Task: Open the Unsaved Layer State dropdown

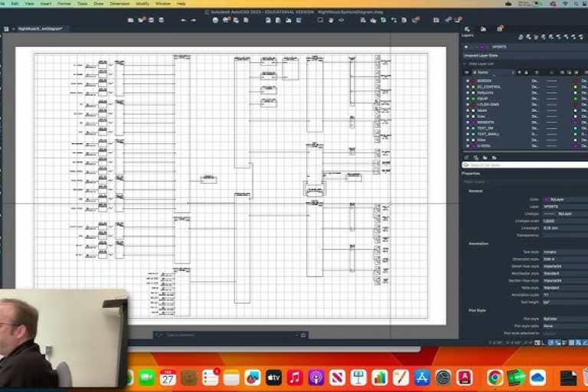Action: (525, 56)
